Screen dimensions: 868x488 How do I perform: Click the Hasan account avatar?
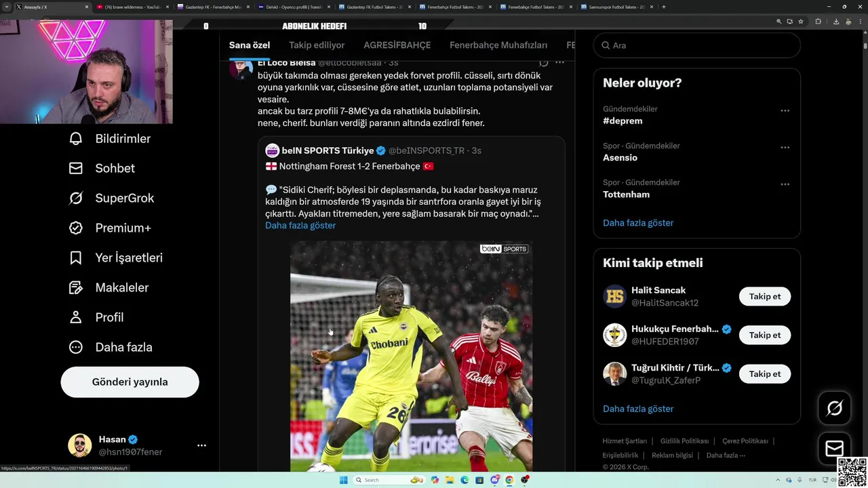point(80,445)
